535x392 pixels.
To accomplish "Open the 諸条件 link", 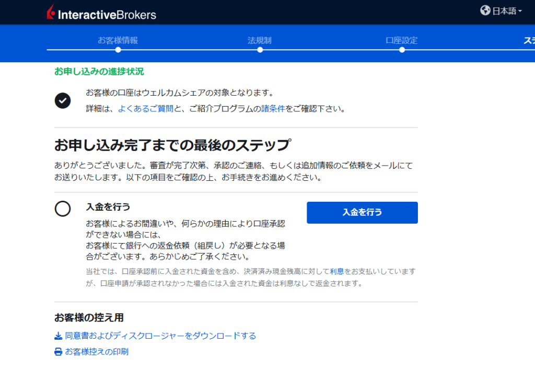I will coord(273,109).
